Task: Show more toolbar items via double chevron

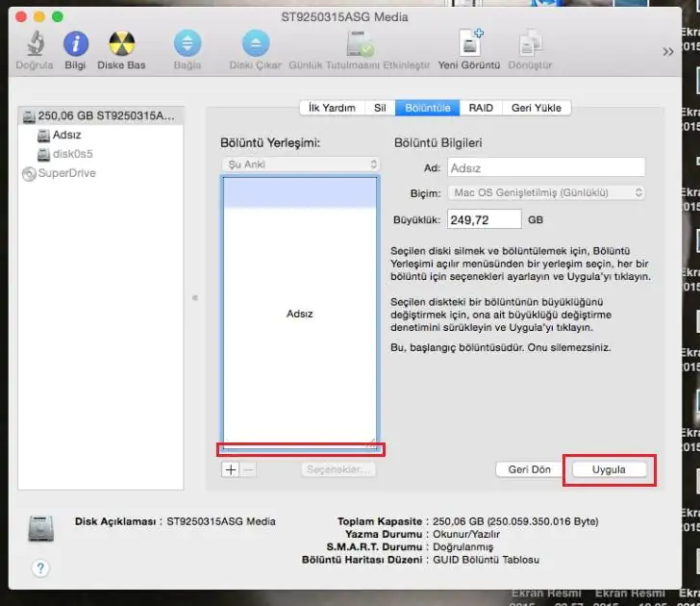Action: pos(667,52)
